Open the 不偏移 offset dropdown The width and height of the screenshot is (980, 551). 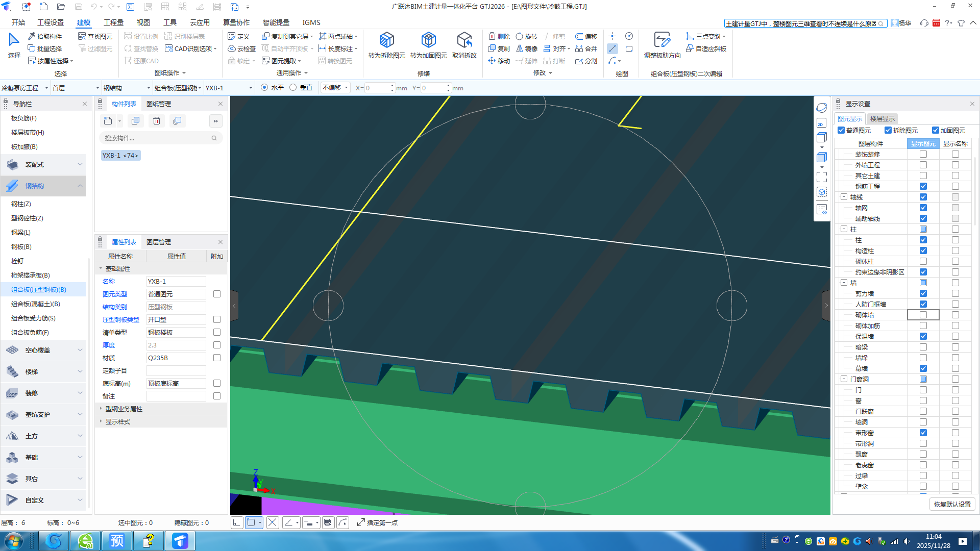click(335, 88)
